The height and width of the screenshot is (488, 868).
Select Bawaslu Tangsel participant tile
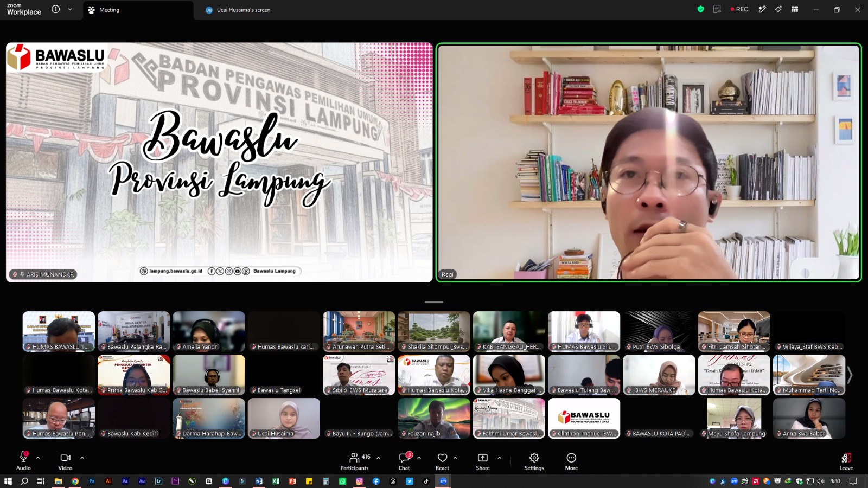tap(284, 375)
